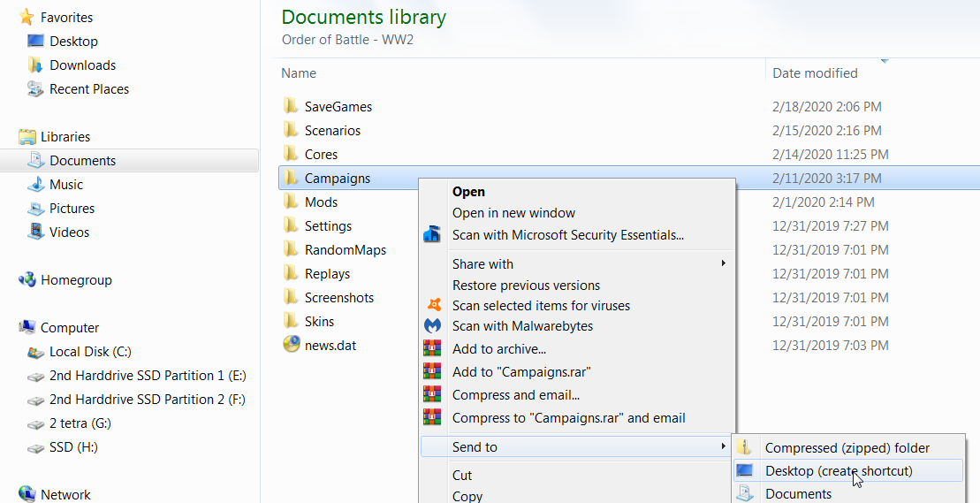Open 2nd Harddrive SSD Partition 1 (E:)
The image size is (980, 503).
pos(148,376)
